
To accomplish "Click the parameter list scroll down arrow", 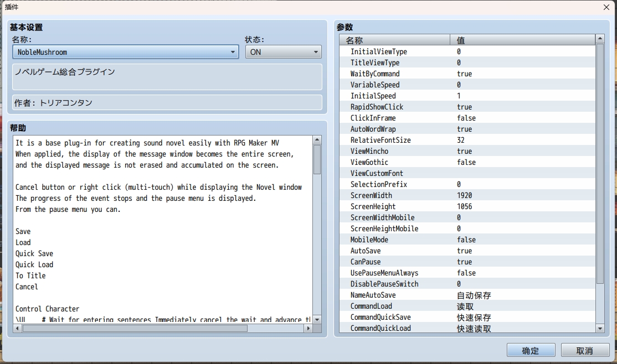I will point(600,328).
